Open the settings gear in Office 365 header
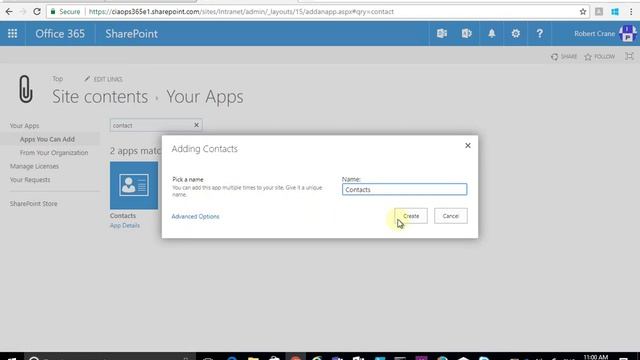Viewport: 640px width, 360px height. (x=516, y=33)
